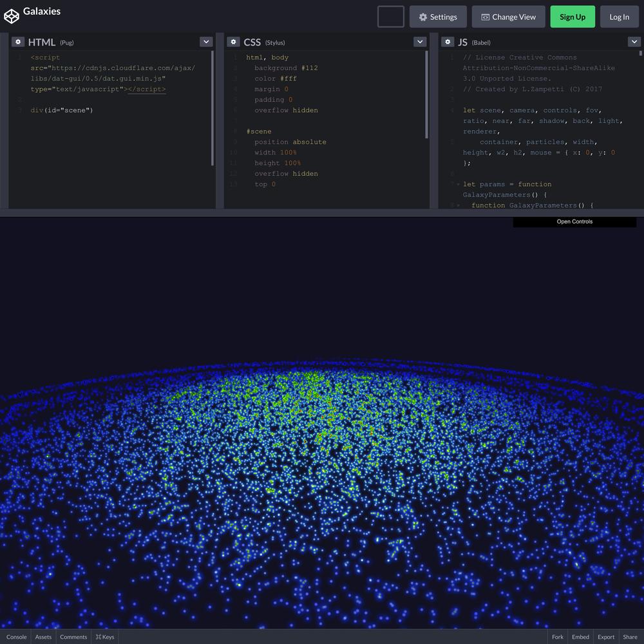Click Open Controls on dat.gui panel
Screen dimensions: 644x644
click(x=574, y=222)
